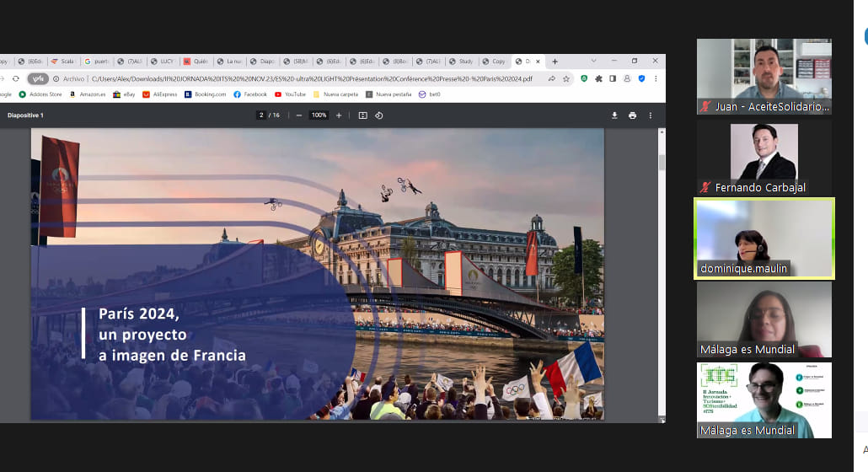The image size is (868, 472).
Task: Switch to the Google 'puert' tab
Action: point(96,62)
